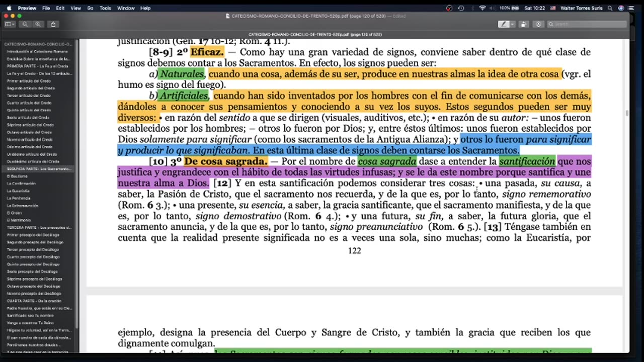Click the zoom out magnifier icon

(25, 24)
